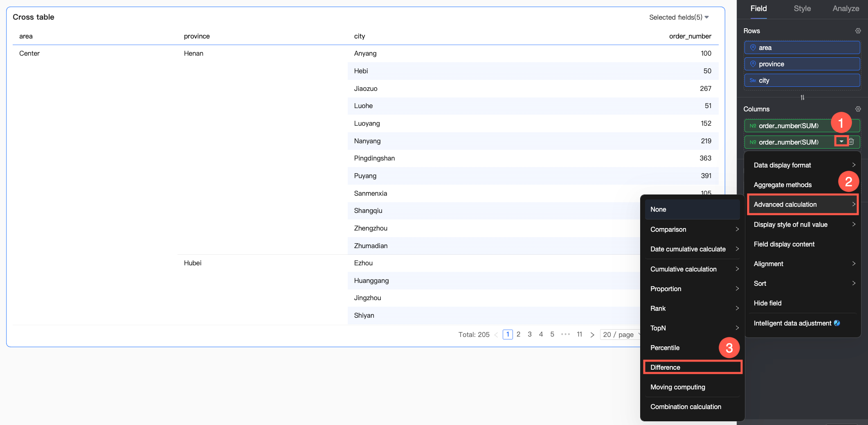868x425 pixels.
Task: Go to page 4
Action: click(541, 335)
